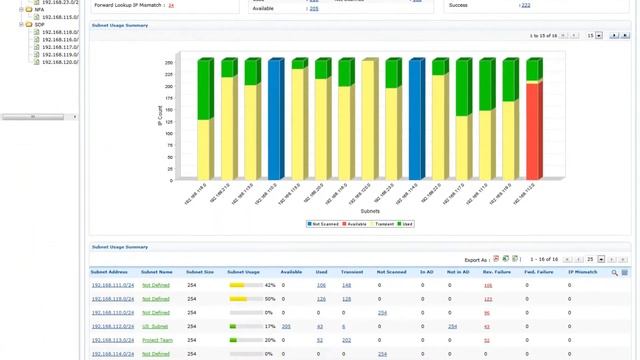Open Used count 106 for 192.168.111.0/24
The width and height of the screenshot is (640, 360).
point(321,285)
